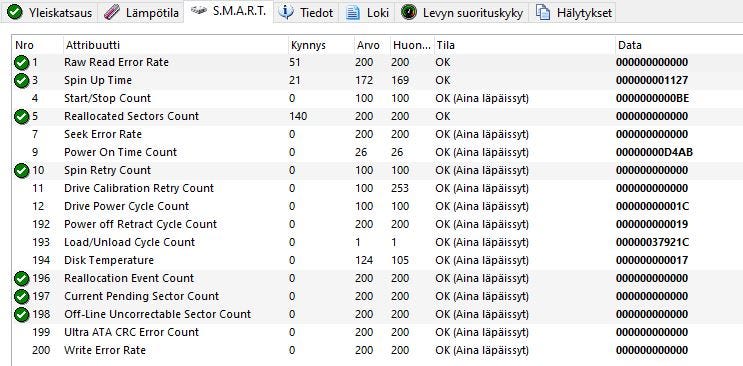The height and width of the screenshot is (366, 743).
Task: Click the green check icon on Yleiskatsaus tab
Action: [x=15, y=12]
